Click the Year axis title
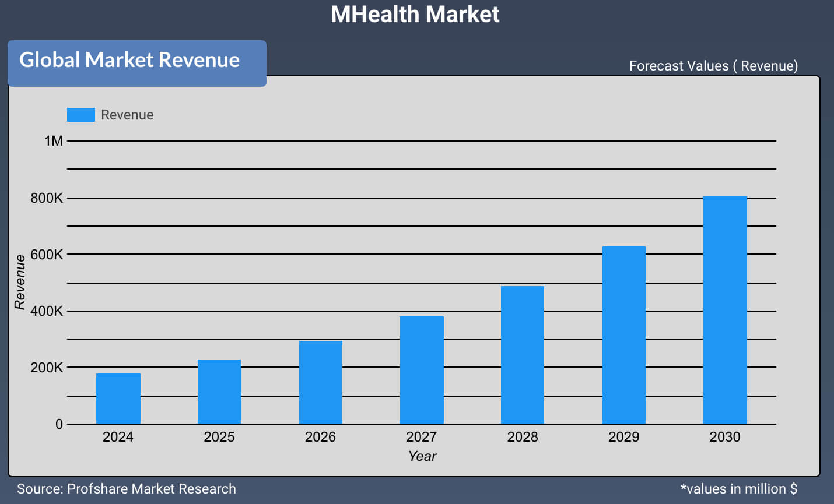This screenshot has height=504, width=834. coord(422,456)
